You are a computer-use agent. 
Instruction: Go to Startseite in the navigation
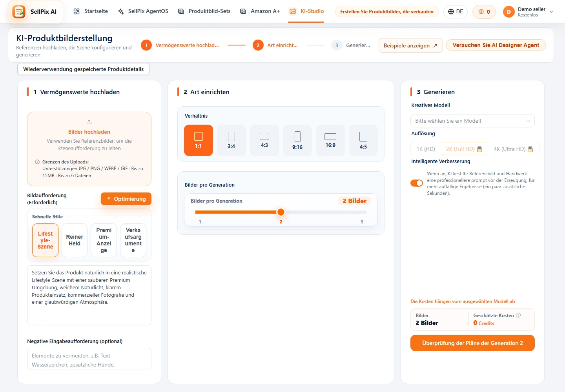coord(91,11)
